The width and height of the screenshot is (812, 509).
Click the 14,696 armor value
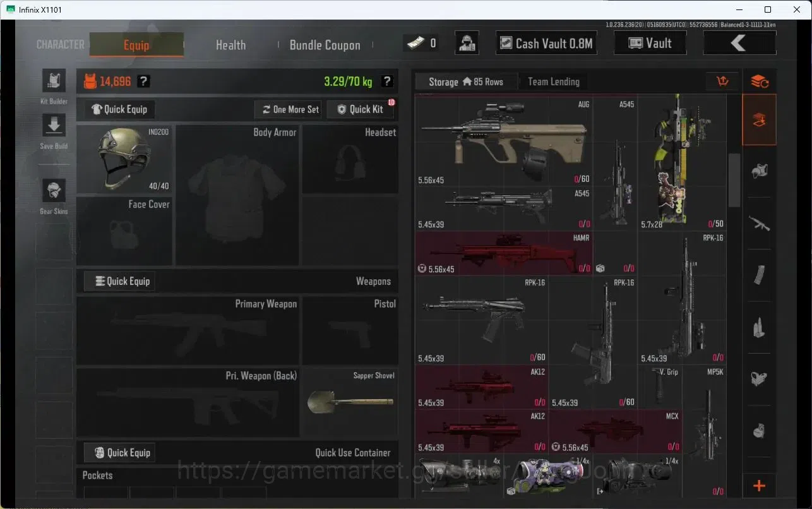[x=115, y=81]
